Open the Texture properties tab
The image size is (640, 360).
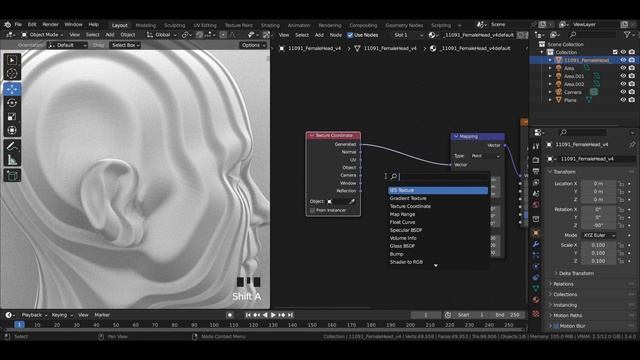click(x=536, y=313)
